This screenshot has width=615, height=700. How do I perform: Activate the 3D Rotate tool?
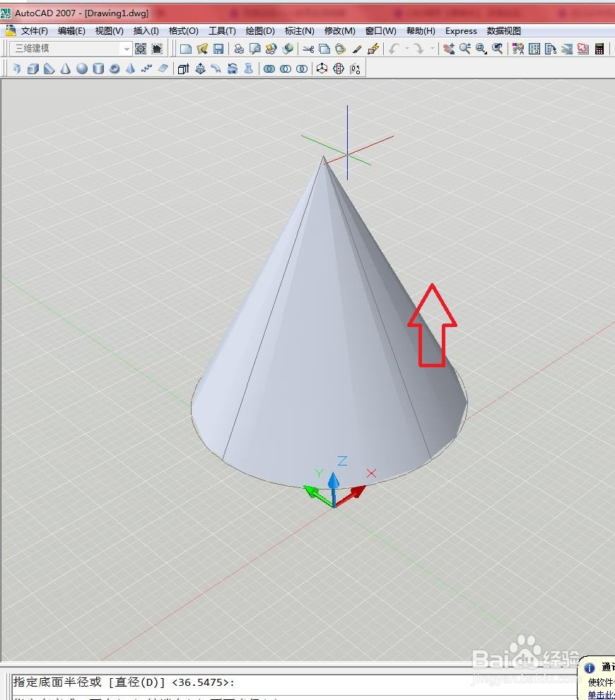point(339,69)
